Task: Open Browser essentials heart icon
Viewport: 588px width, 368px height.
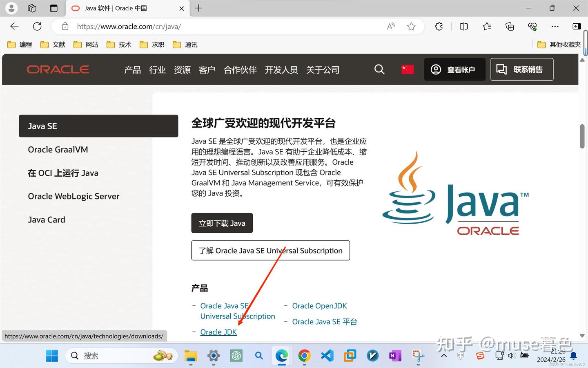Action: (x=532, y=26)
